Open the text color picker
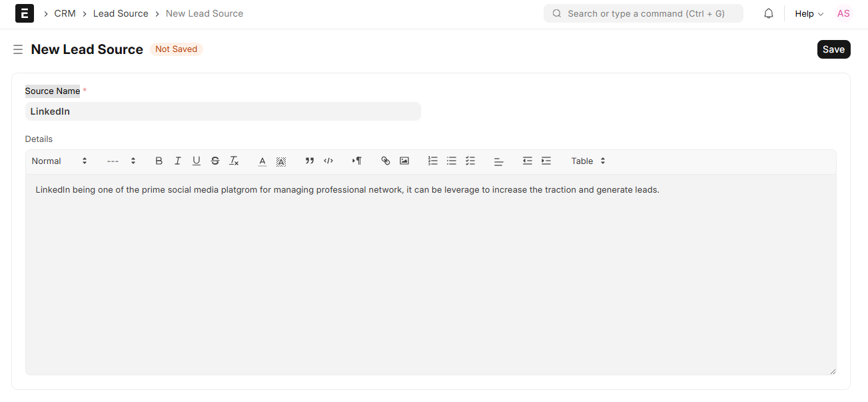 [262, 161]
